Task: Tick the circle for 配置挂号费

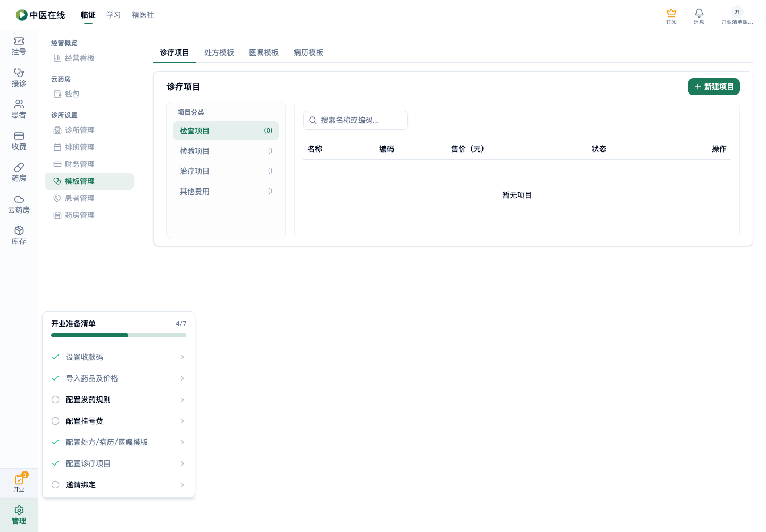Action: point(55,421)
